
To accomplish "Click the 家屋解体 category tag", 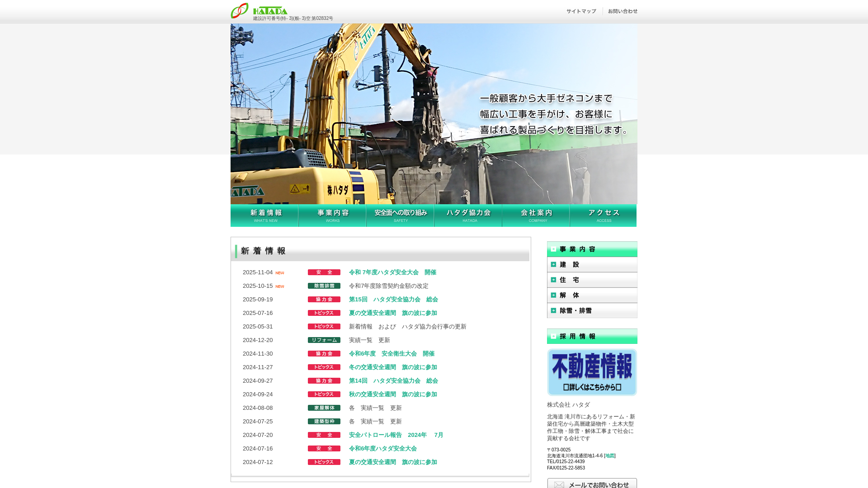I will click(324, 408).
